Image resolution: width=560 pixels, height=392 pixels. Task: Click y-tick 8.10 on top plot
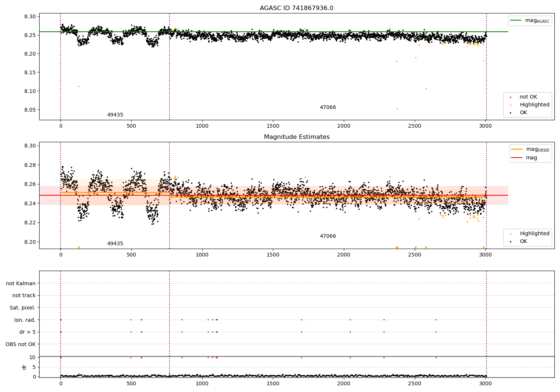coord(30,91)
